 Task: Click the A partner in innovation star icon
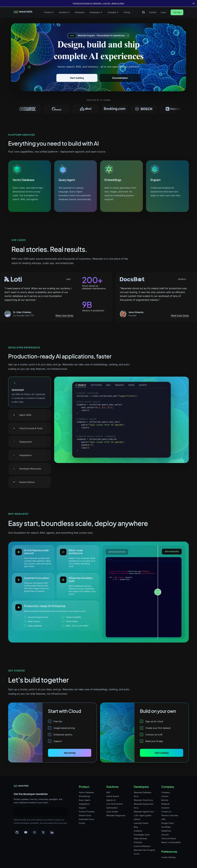[x=18, y=580]
